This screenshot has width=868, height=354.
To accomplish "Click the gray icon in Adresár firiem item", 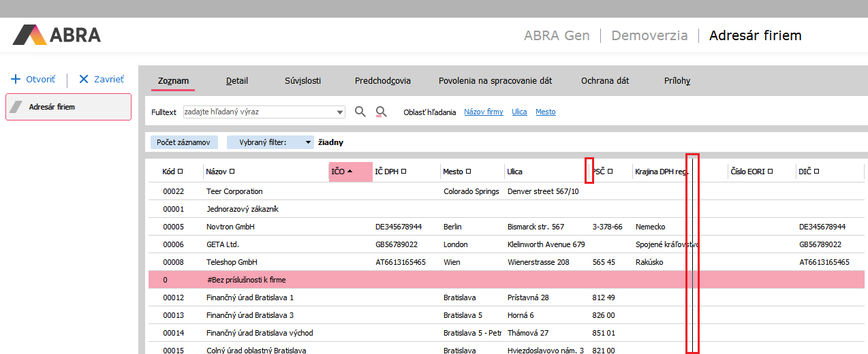I will pyautogui.click(x=17, y=107).
